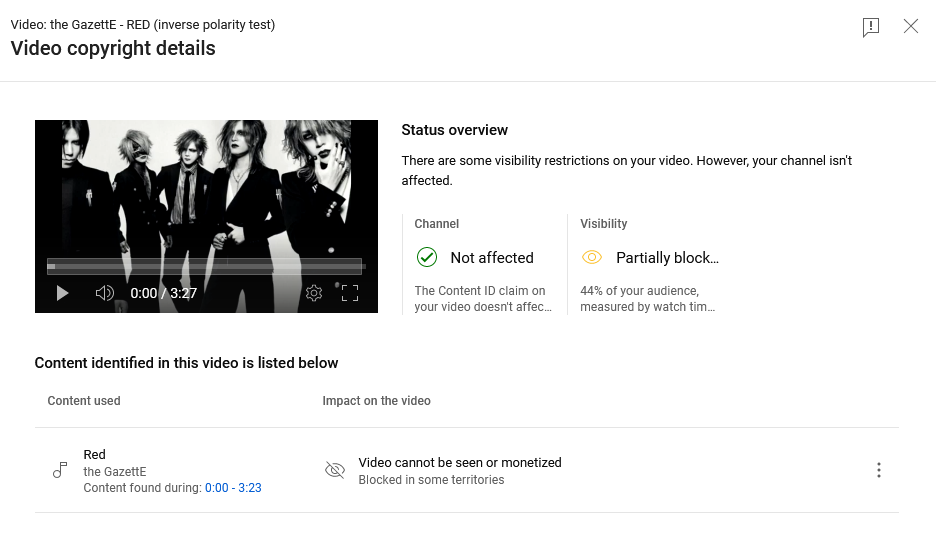Mute the video with speaker icon
This screenshot has width=936, height=551.
(104, 293)
